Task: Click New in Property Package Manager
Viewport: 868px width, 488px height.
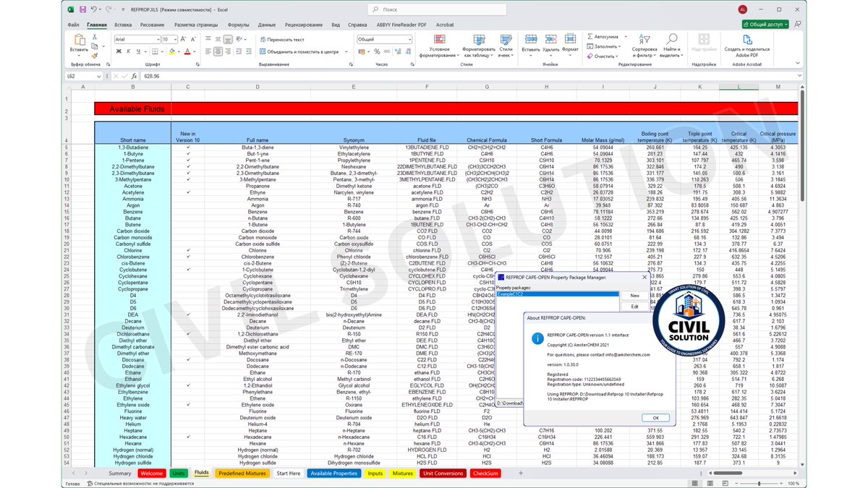Action: (x=634, y=296)
